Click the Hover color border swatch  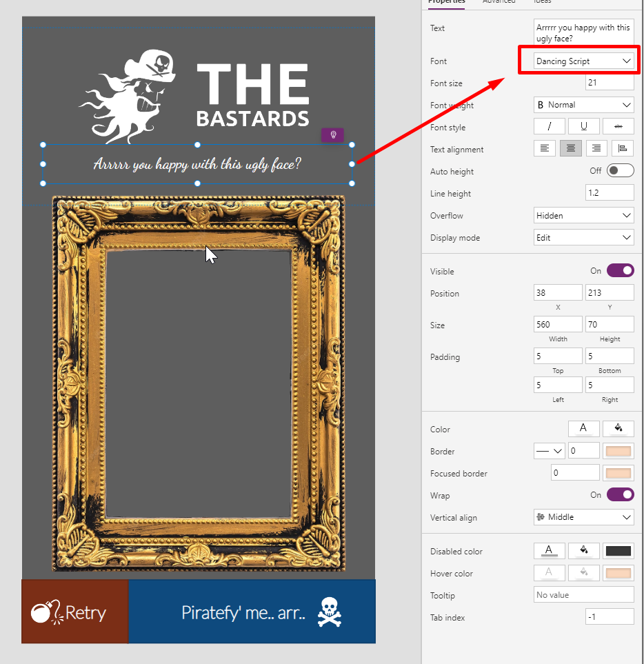coord(618,572)
